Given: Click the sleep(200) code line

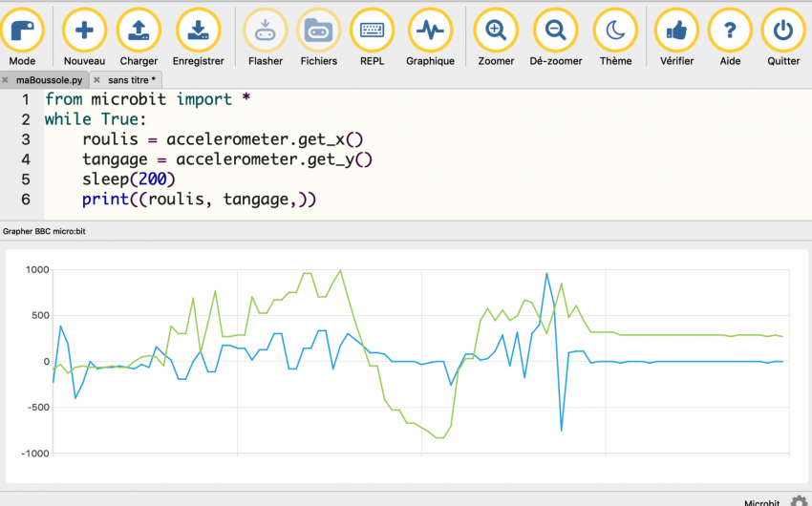Looking at the screenshot, I should (129, 179).
